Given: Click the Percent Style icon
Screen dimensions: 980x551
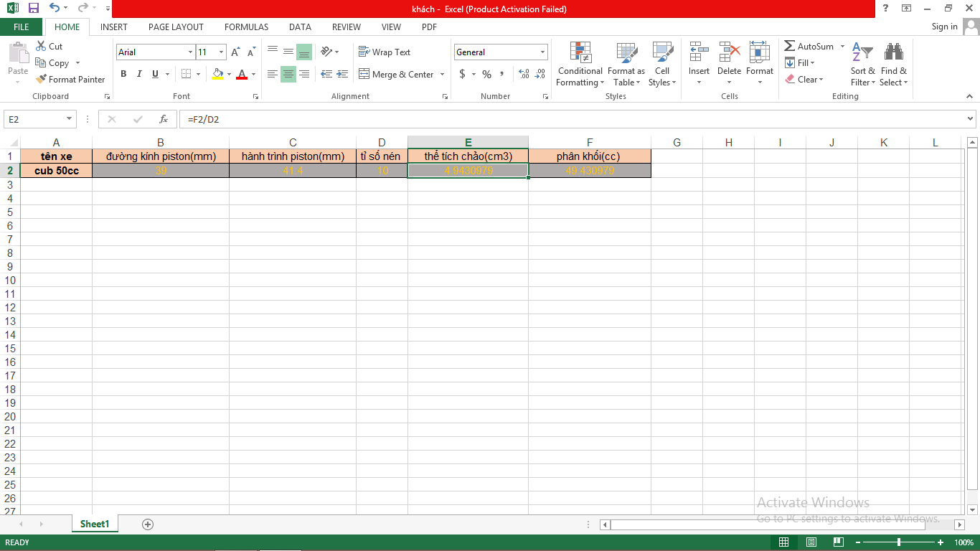Looking at the screenshot, I should click(x=486, y=74).
